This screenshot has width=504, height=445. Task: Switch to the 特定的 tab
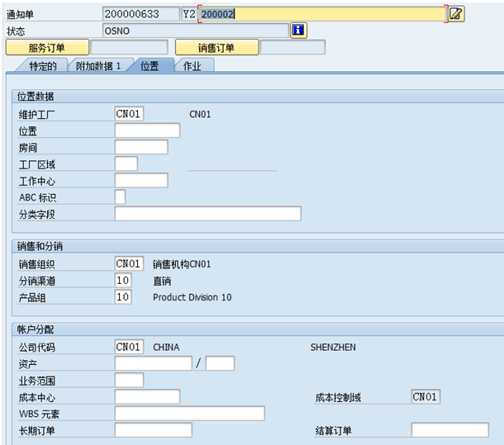tap(43, 66)
